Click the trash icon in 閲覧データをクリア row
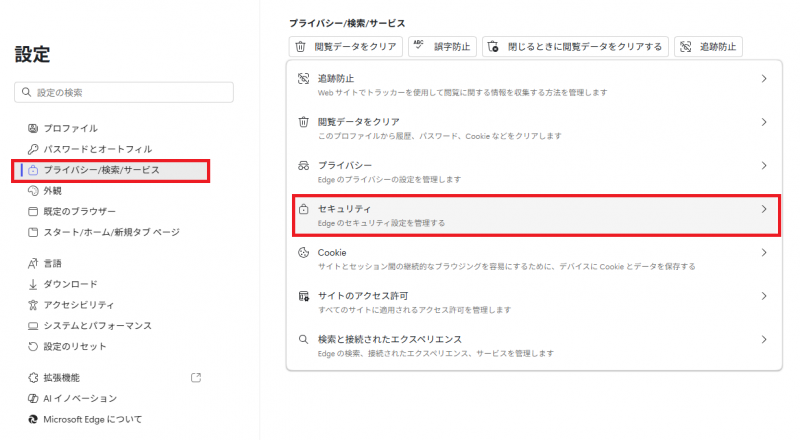The height and width of the screenshot is (440, 800). pyautogui.click(x=303, y=122)
